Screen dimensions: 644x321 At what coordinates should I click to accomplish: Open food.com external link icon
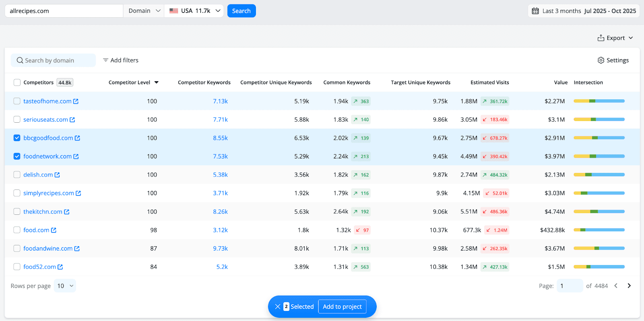[54, 230]
